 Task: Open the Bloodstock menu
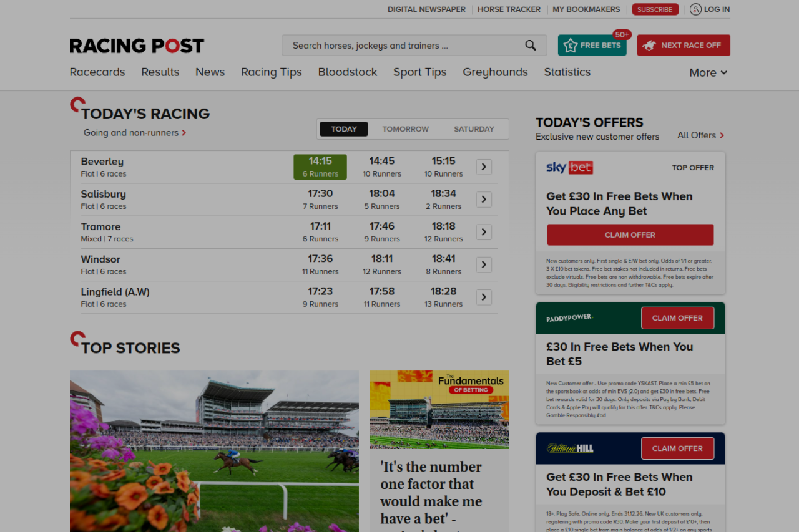coord(348,72)
